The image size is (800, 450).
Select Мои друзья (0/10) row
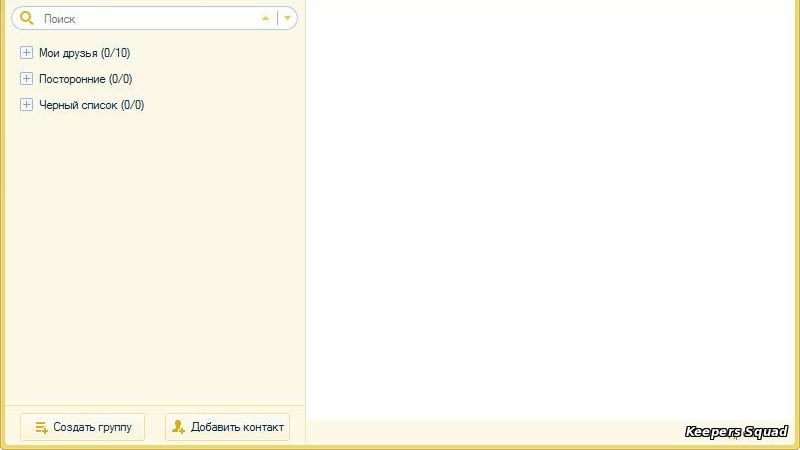point(85,53)
